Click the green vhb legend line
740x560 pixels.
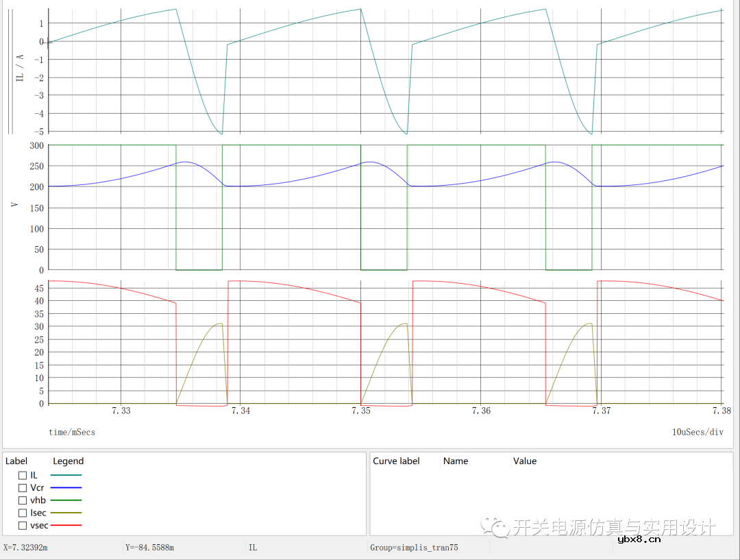pos(66,500)
